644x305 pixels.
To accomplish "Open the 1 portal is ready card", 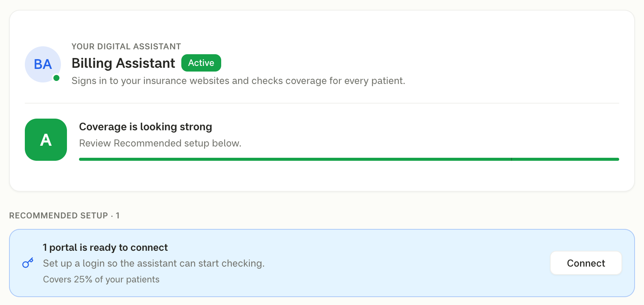I will click(x=322, y=263).
